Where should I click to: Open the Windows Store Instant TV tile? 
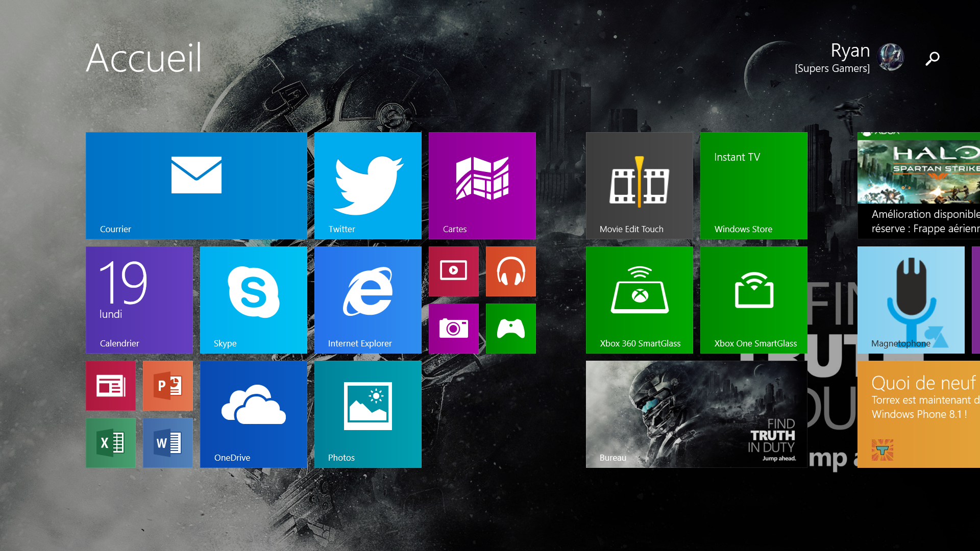coord(754,186)
